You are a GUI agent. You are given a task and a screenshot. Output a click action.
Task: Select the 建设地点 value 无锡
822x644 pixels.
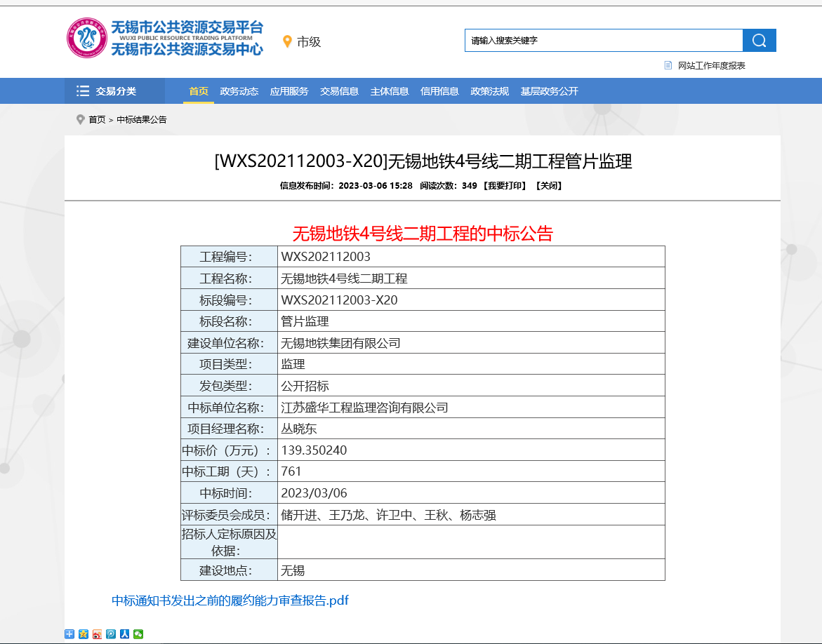pos(293,570)
